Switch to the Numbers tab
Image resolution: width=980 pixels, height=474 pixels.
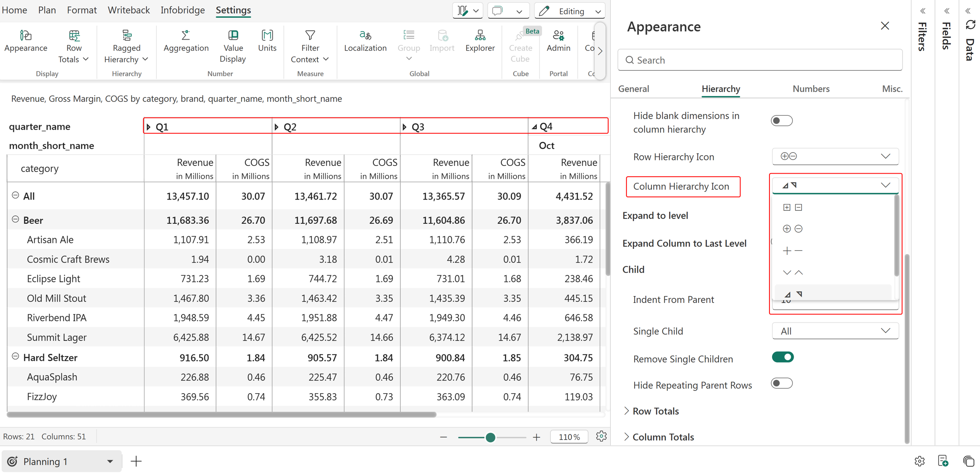coord(811,89)
